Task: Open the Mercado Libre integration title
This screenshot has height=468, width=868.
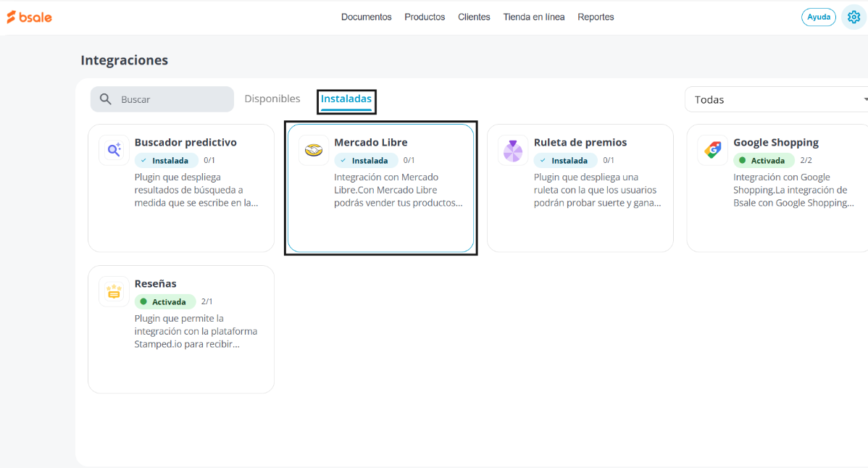Action: click(371, 142)
